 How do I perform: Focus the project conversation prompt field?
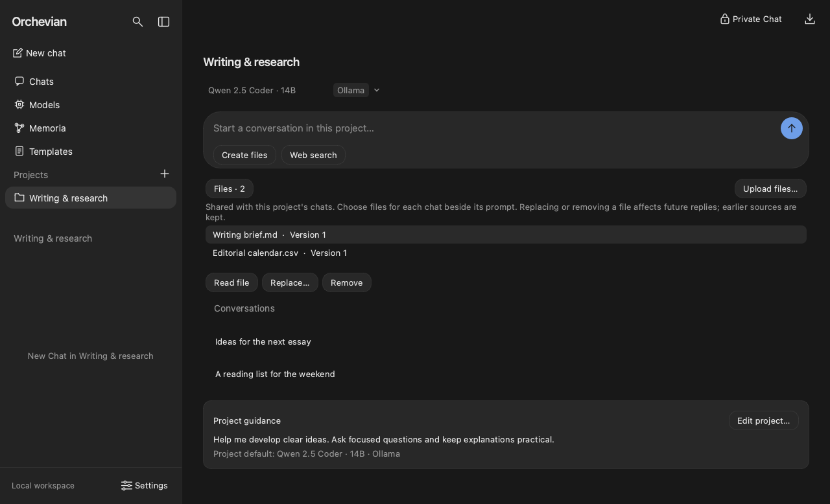tap(493, 128)
